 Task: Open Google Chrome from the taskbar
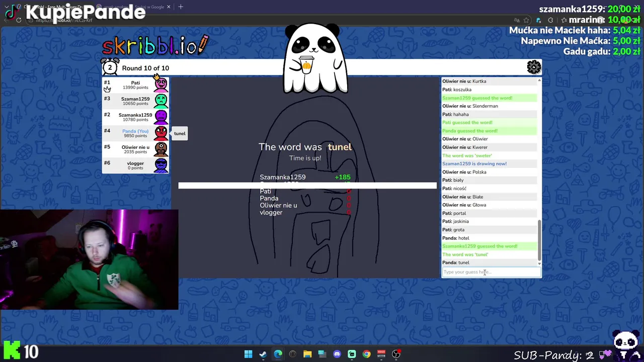point(367,354)
